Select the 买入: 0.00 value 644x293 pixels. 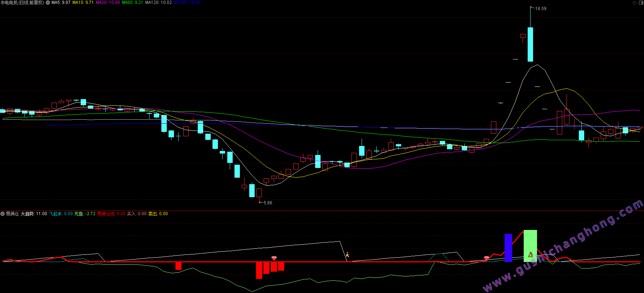[137, 214]
